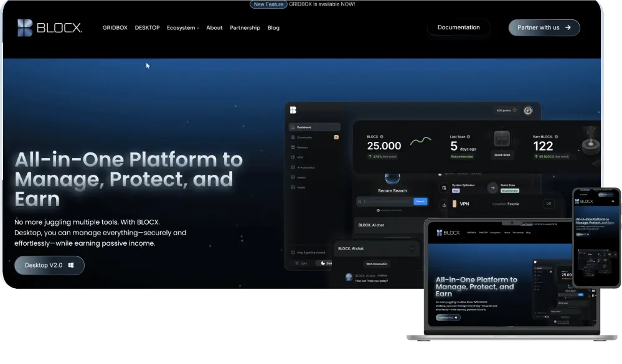Click the Start conversation button
Viewport: 622px width, 364px height.
[x=377, y=264]
